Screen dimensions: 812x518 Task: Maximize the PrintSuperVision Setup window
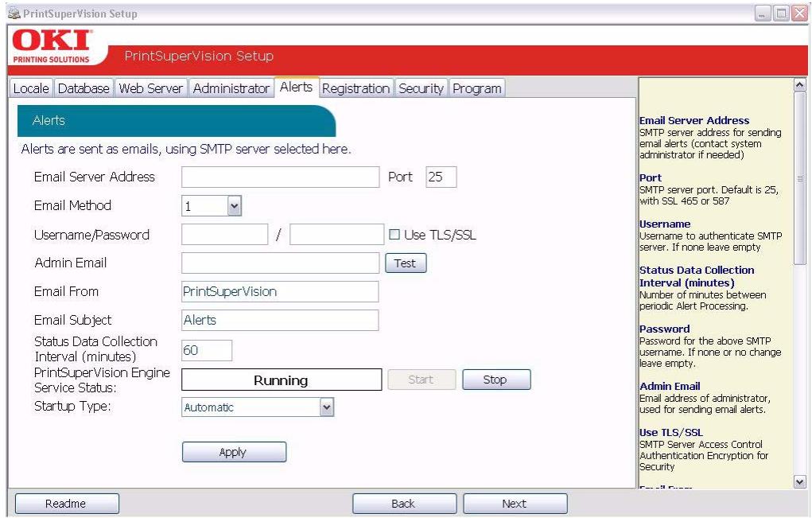point(781,14)
